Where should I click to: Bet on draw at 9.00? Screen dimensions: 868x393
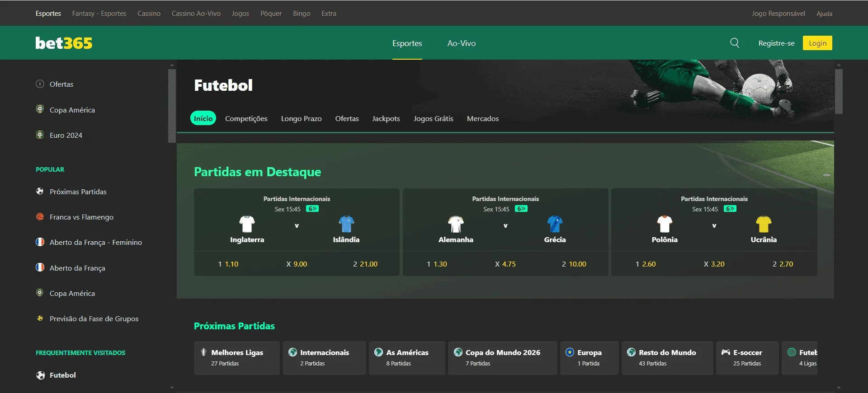297,264
